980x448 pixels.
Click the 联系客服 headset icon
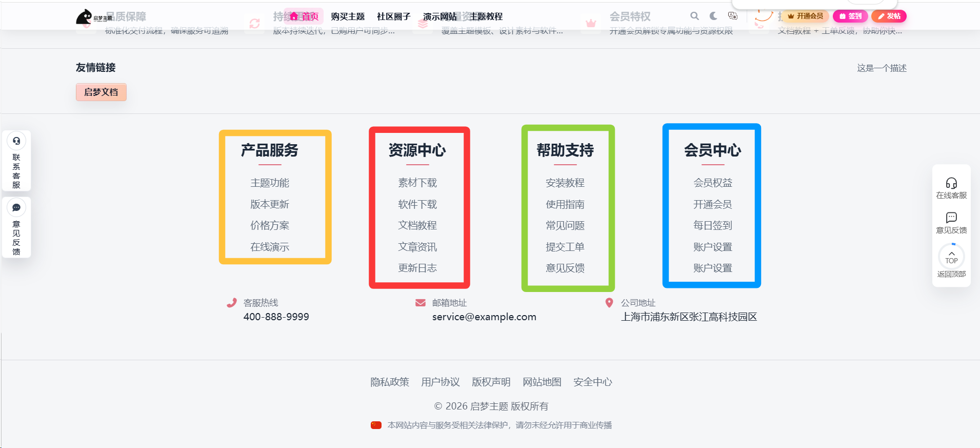pos(16,141)
